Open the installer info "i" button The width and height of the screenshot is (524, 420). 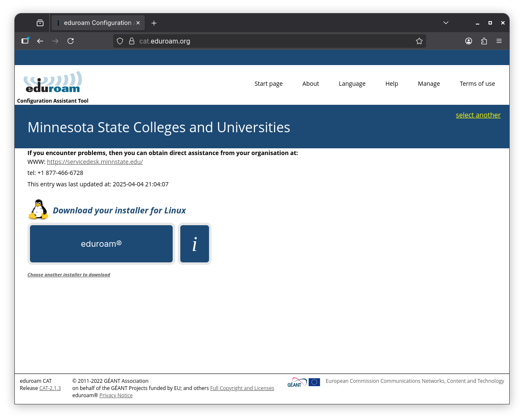click(195, 244)
